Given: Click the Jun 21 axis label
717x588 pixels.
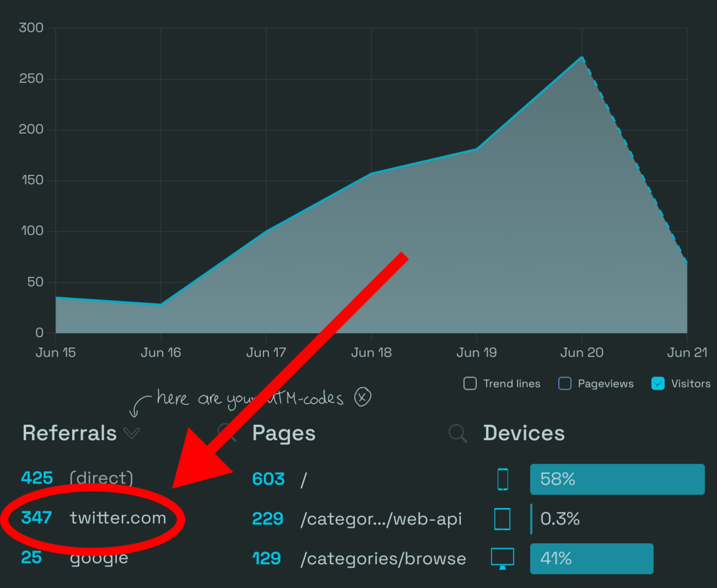Looking at the screenshot, I should click(x=687, y=353).
